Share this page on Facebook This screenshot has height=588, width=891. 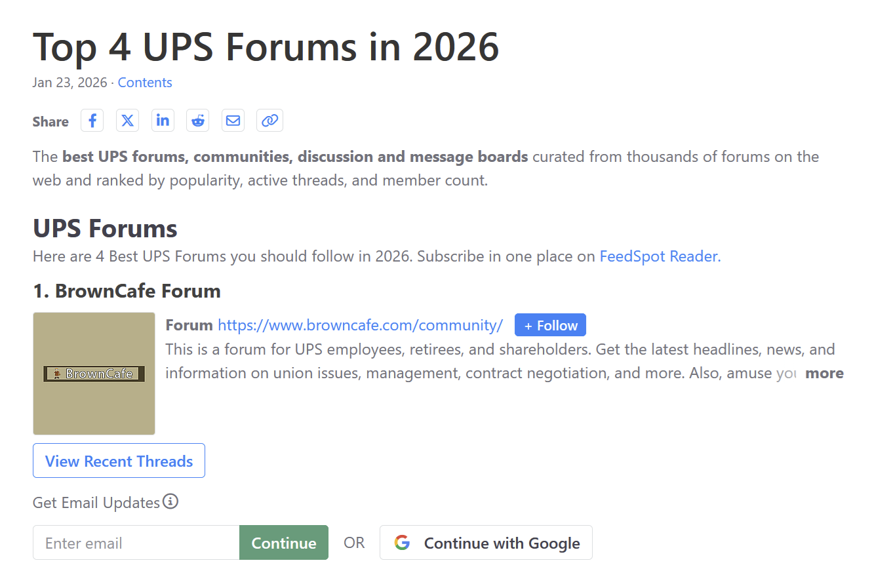pyautogui.click(x=92, y=121)
